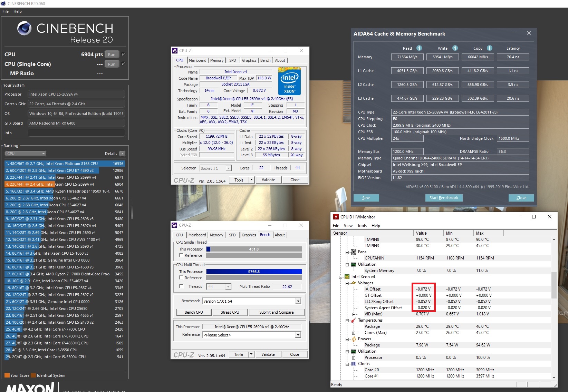Collapse the Voltages node in HWMonitor
The width and height of the screenshot is (568, 392).
(x=347, y=283)
